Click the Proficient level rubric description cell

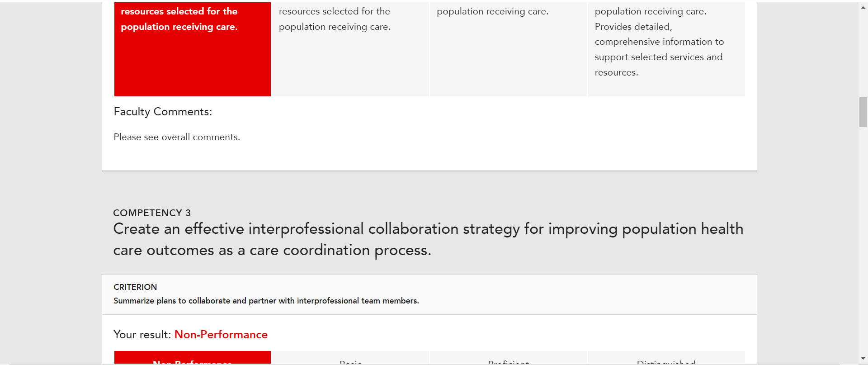coord(508,49)
